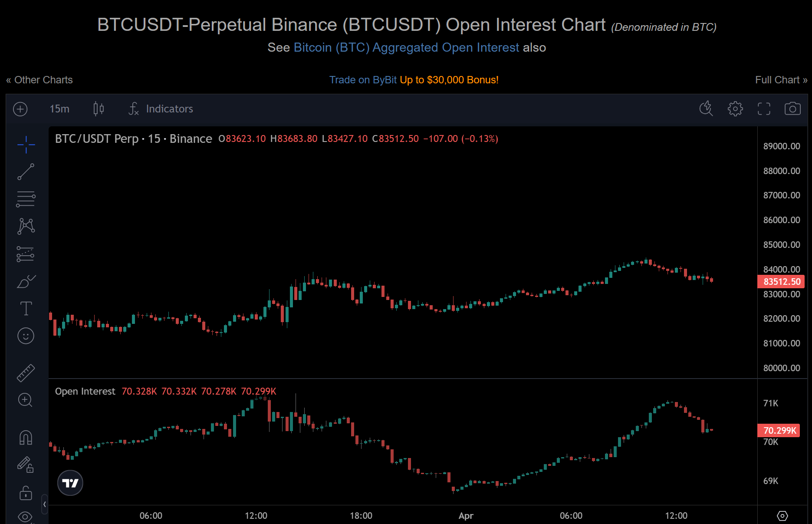Open the 15m timeframe selector
Image resolution: width=812 pixels, height=524 pixels.
point(59,109)
